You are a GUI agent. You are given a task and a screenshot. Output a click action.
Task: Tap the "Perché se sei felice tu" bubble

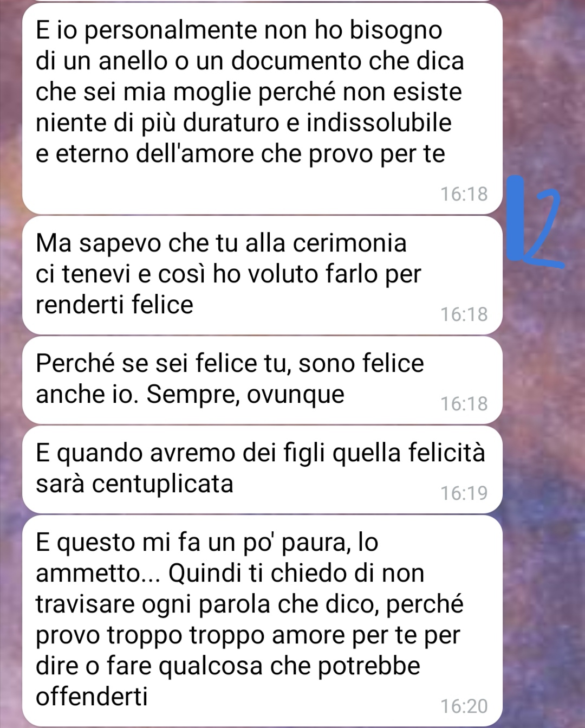(x=262, y=380)
